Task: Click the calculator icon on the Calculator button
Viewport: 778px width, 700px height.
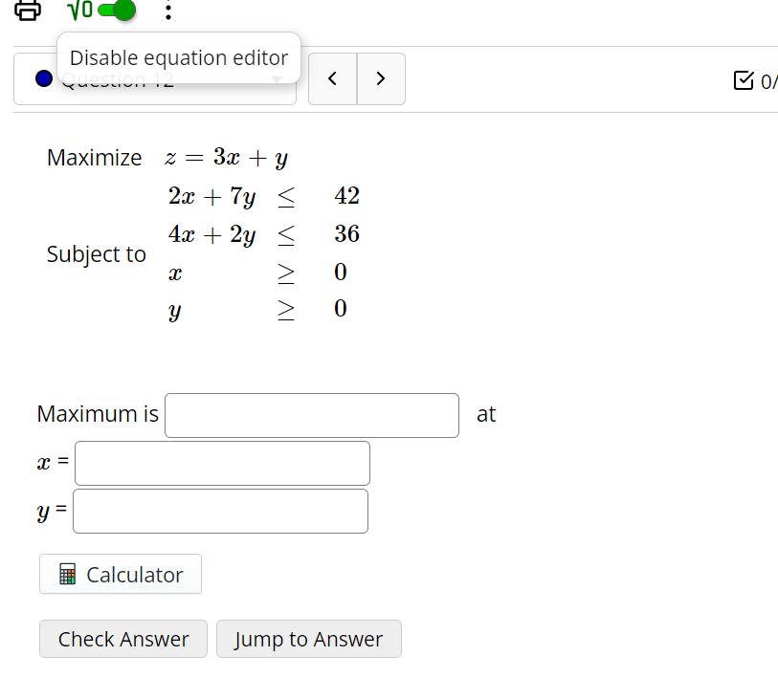Action: click(x=67, y=574)
